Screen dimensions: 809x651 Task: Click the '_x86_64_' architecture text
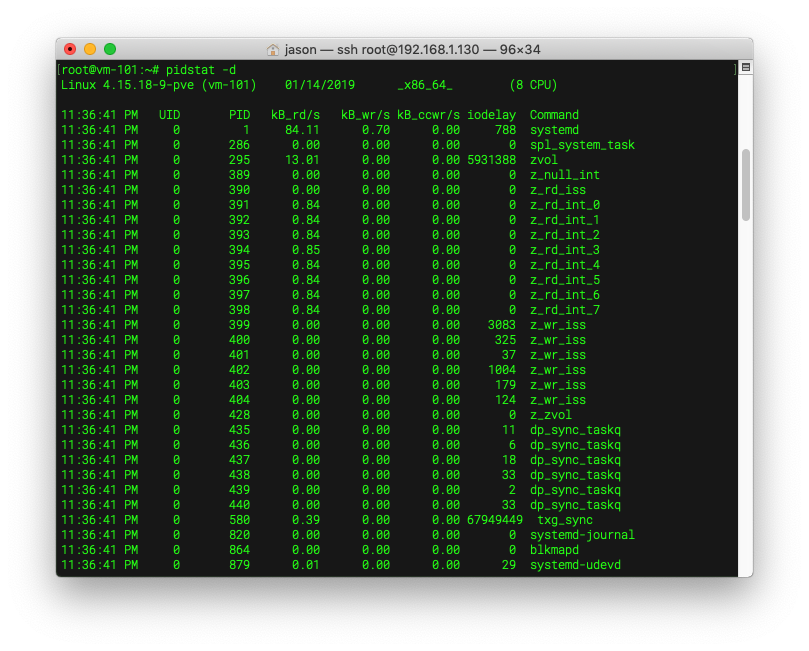(x=425, y=85)
